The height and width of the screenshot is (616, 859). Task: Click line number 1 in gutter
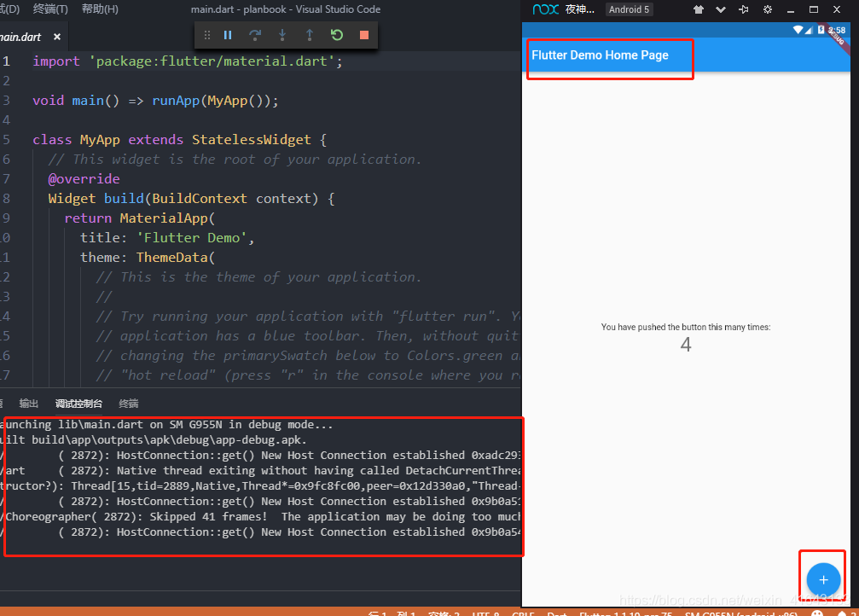[x=6, y=61]
